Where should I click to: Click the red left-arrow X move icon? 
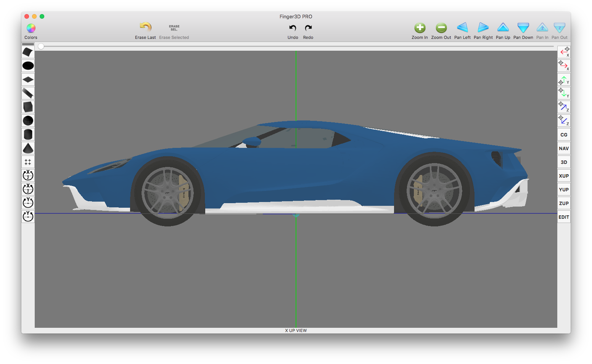click(x=564, y=52)
